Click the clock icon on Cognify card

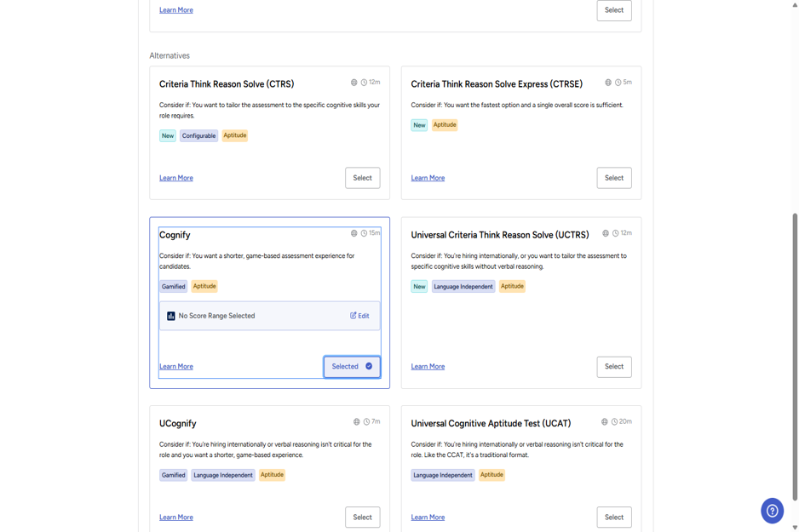tap(364, 233)
